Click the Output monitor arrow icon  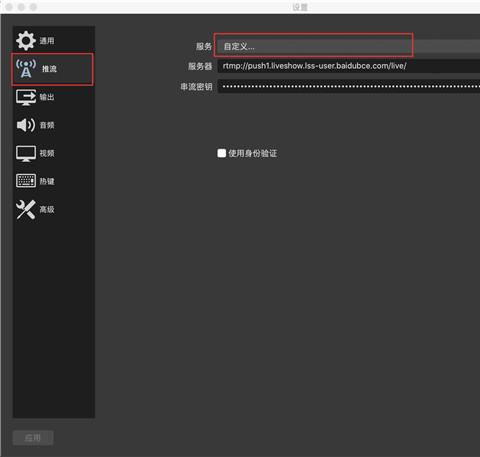pyautogui.click(x=26, y=97)
